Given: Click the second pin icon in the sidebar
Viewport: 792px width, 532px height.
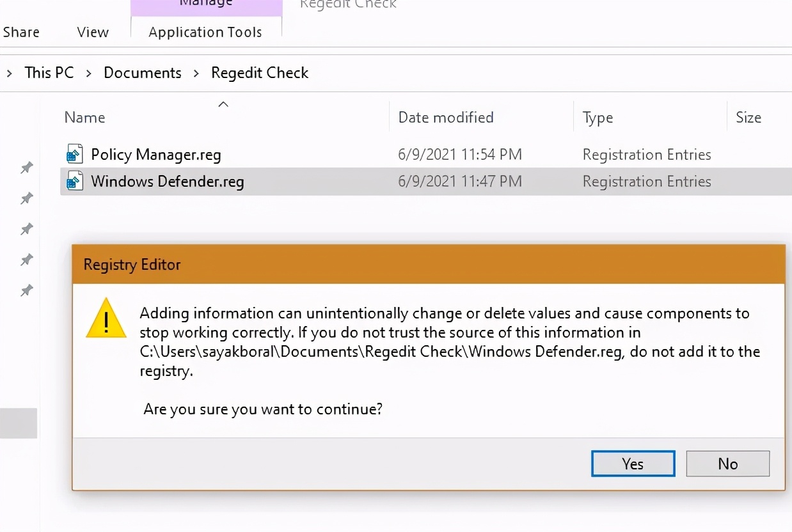Looking at the screenshot, I should pyautogui.click(x=26, y=198).
